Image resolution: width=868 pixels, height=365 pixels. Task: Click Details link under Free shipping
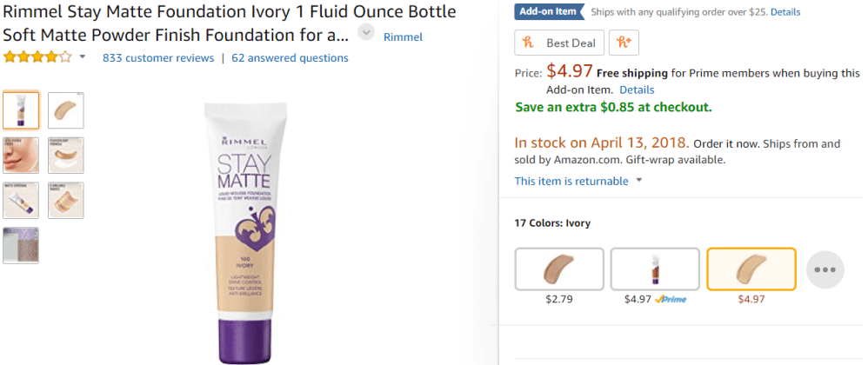(637, 90)
